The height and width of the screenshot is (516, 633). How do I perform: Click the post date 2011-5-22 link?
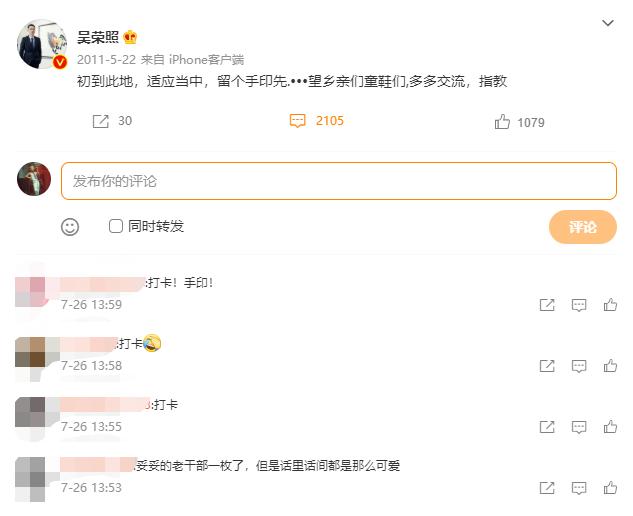coord(106,60)
